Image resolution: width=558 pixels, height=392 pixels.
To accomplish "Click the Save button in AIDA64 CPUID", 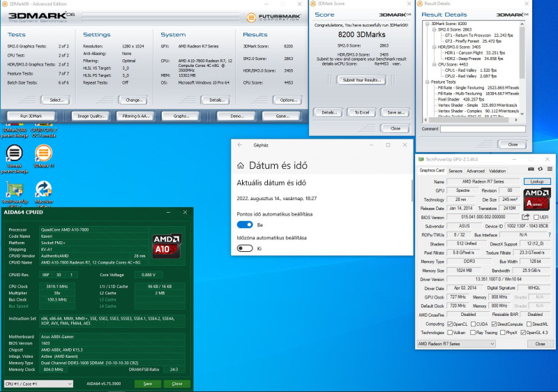I will tap(147, 384).
